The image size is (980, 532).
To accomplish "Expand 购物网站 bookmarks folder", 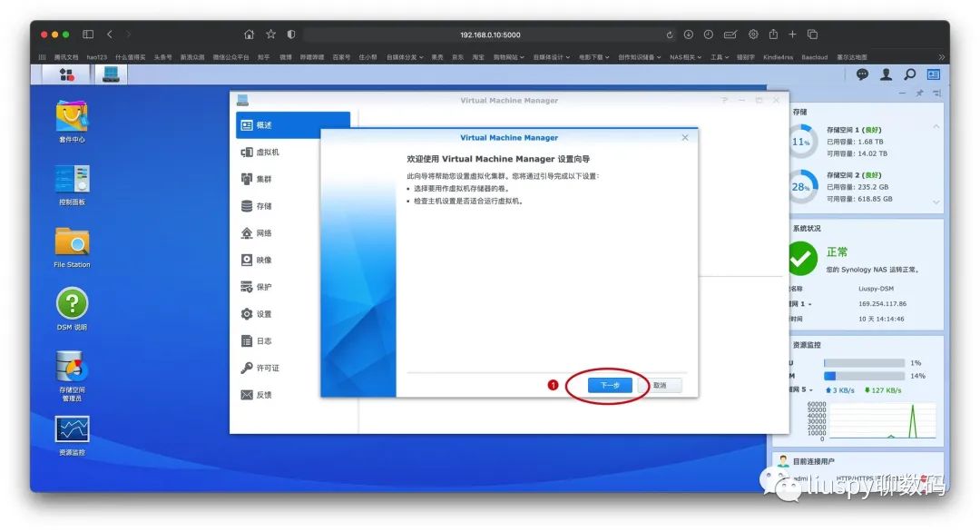I will click(509, 57).
